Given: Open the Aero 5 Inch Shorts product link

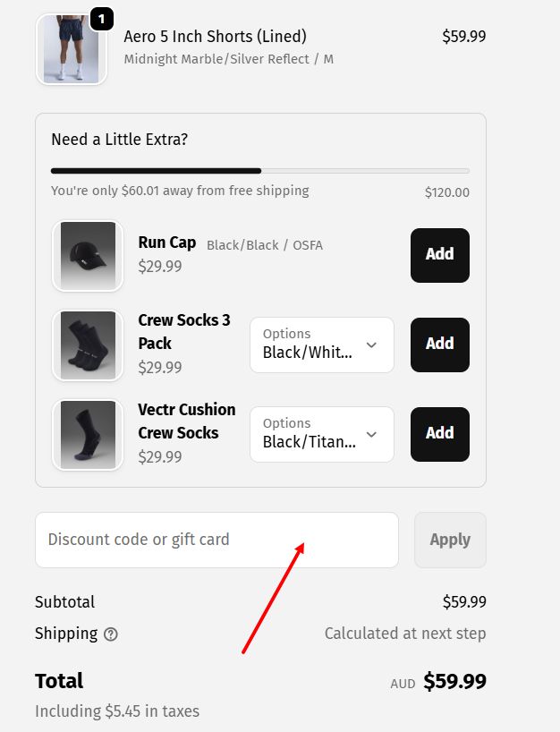Looking at the screenshot, I should [x=213, y=37].
